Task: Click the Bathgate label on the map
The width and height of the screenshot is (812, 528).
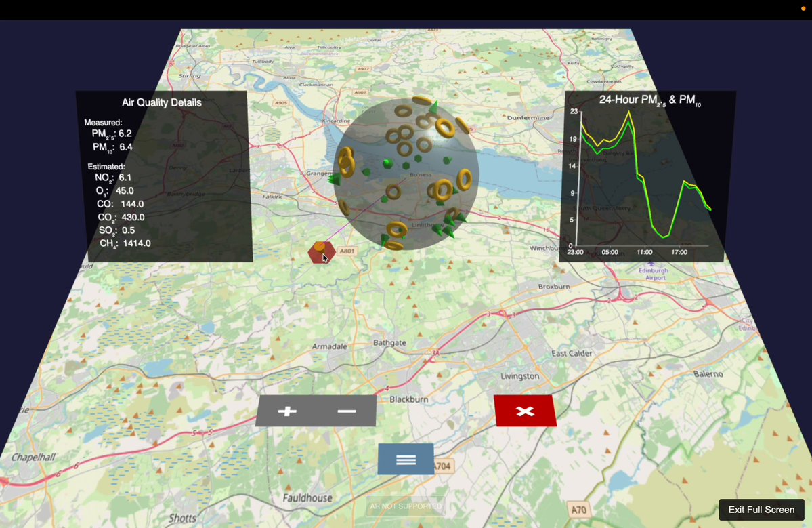Action: click(389, 342)
